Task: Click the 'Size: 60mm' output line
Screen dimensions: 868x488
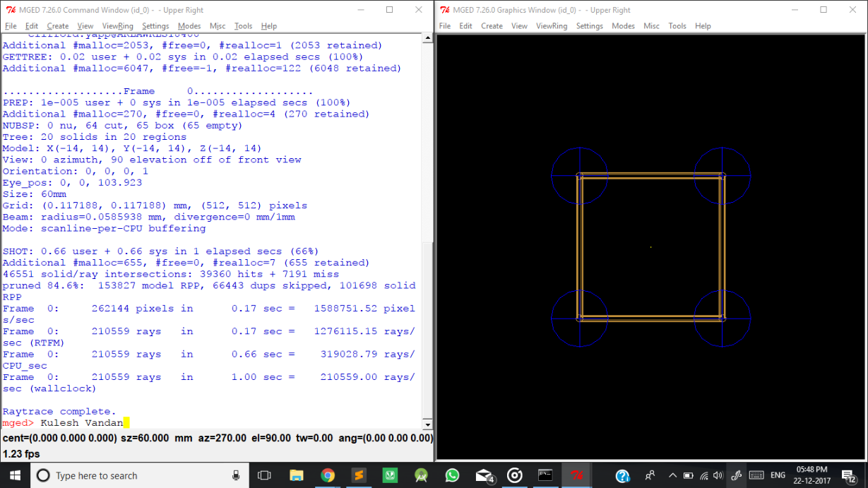Action: (x=35, y=194)
